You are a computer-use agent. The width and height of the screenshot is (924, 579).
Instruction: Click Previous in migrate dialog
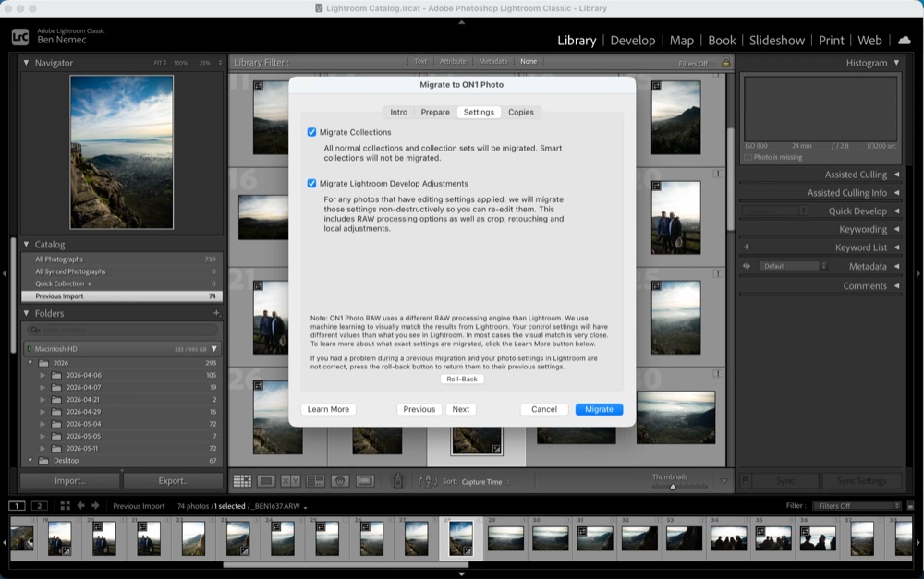point(419,409)
